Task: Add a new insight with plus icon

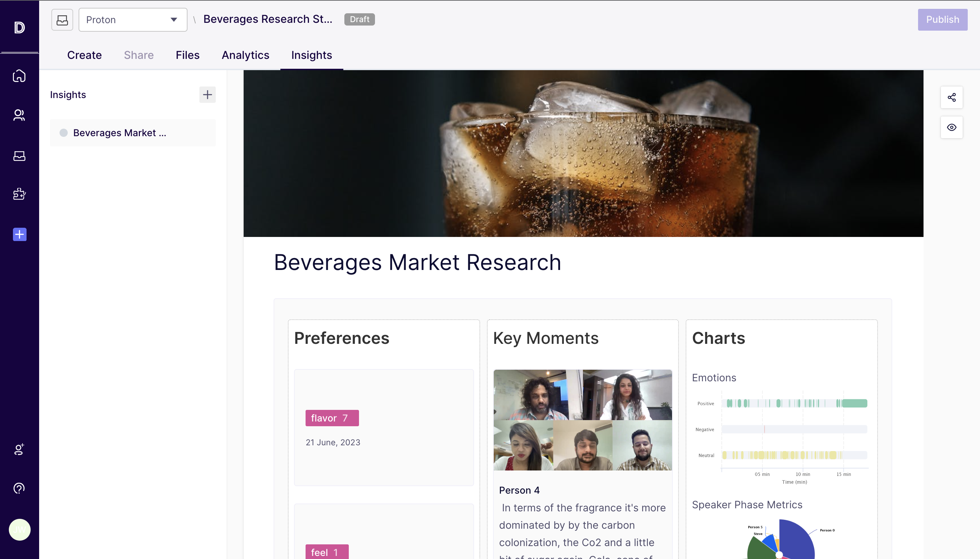Action: click(x=207, y=94)
